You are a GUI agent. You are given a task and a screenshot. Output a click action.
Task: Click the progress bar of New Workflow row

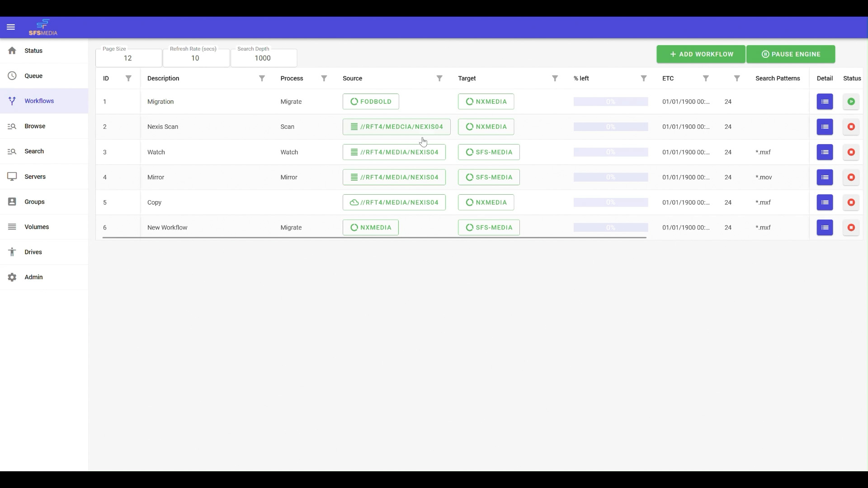pyautogui.click(x=611, y=228)
